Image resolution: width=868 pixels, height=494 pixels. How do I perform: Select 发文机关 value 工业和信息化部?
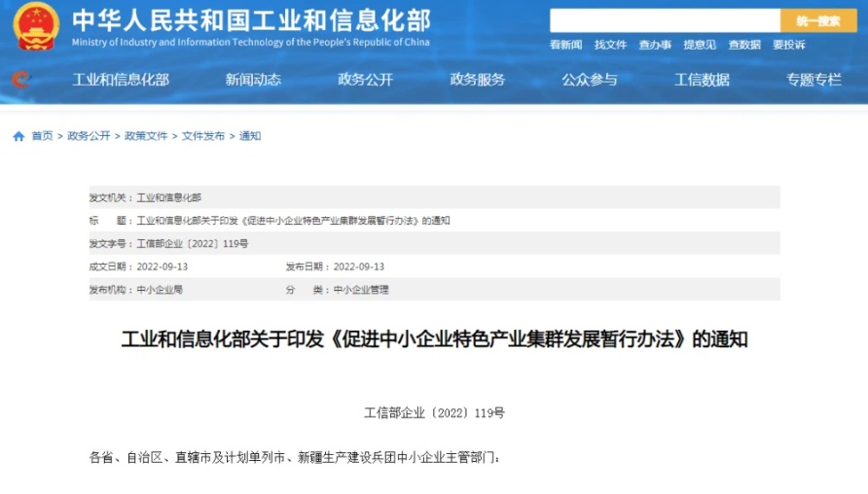169,197
